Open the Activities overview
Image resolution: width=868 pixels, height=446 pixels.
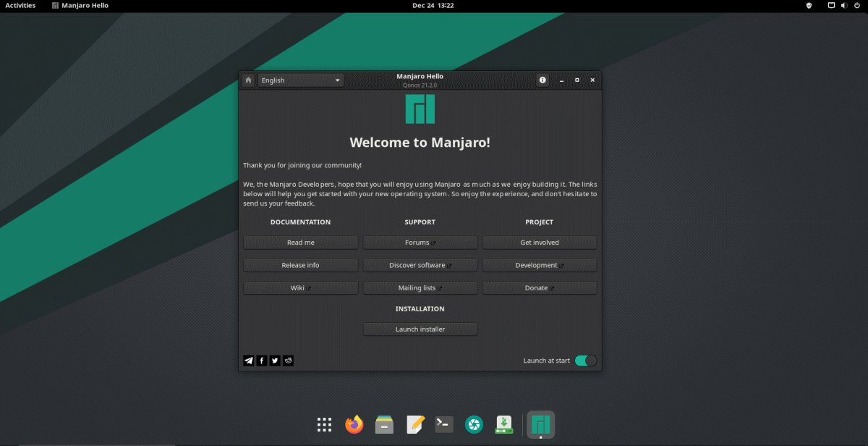pos(20,5)
